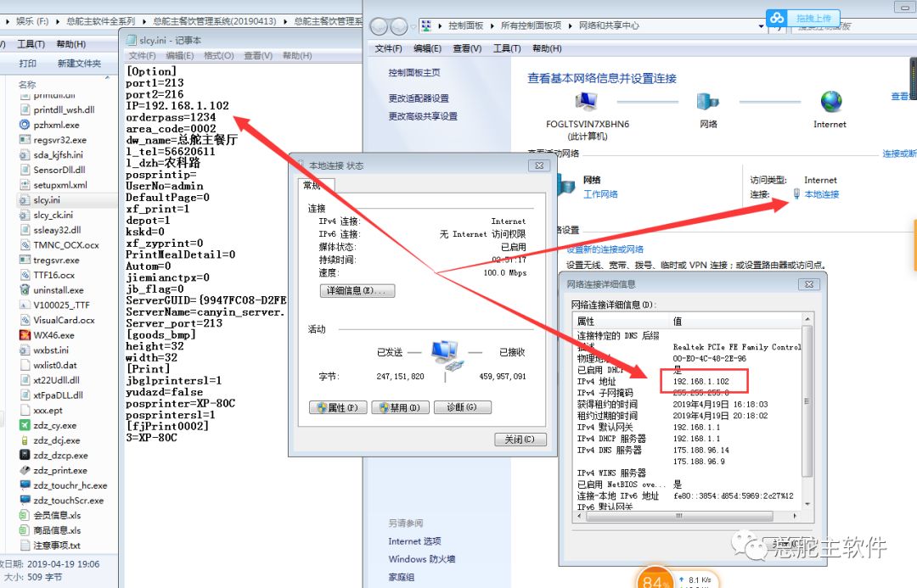
Task: Select the zdz_print.exe file icon
Action: click(x=25, y=470)
